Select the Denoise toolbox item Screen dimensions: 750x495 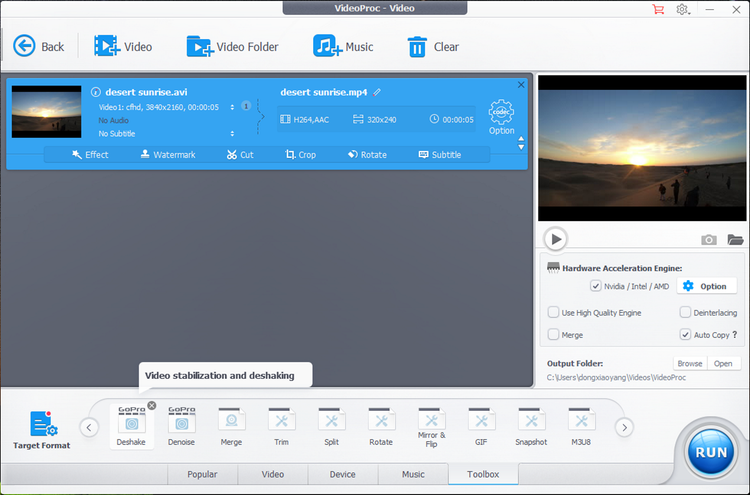(x=181, y=427)
